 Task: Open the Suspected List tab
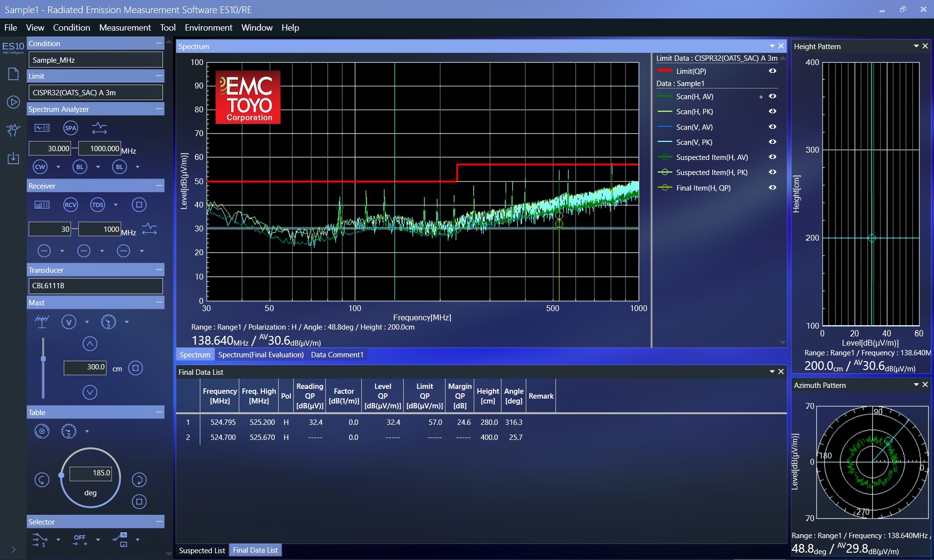click(x=201, y=550)
